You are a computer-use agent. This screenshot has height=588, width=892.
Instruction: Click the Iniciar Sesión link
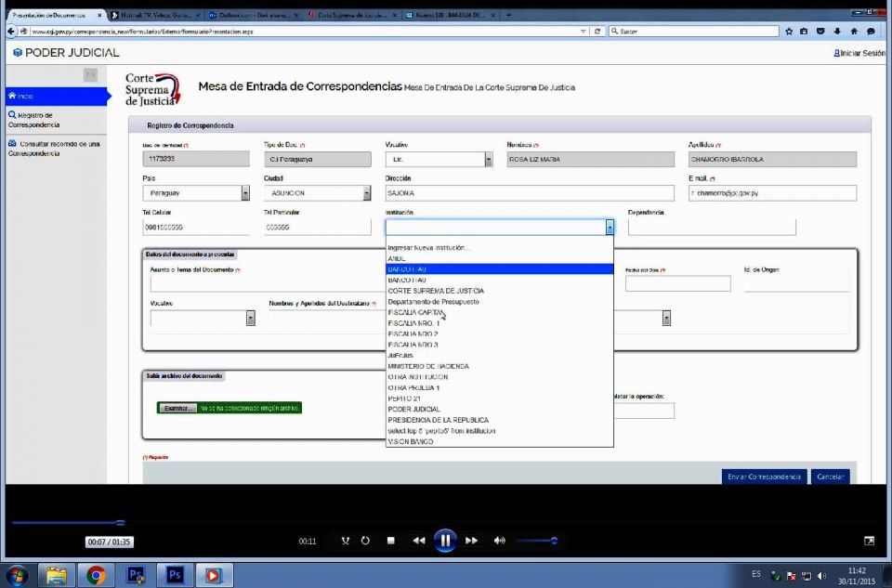click(860, 53)
